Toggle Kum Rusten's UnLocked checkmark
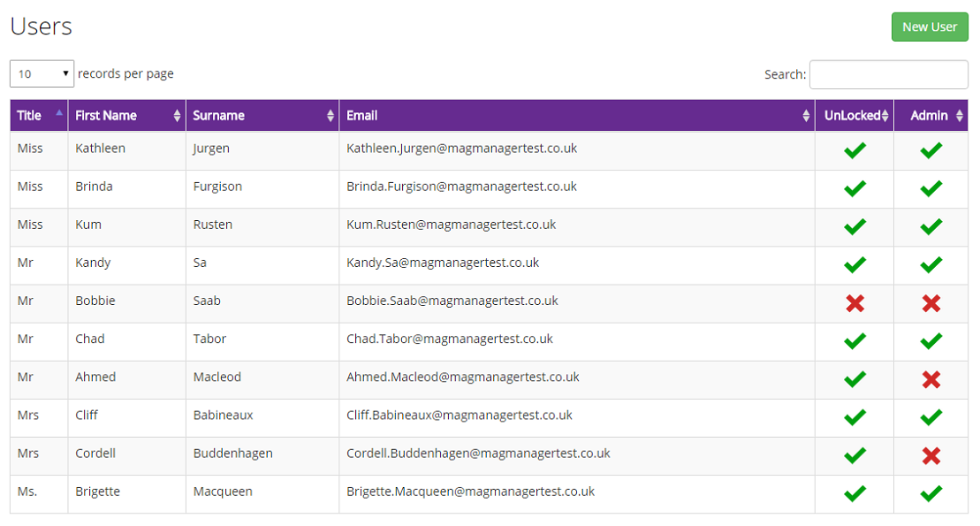 [x=854, y=226]
